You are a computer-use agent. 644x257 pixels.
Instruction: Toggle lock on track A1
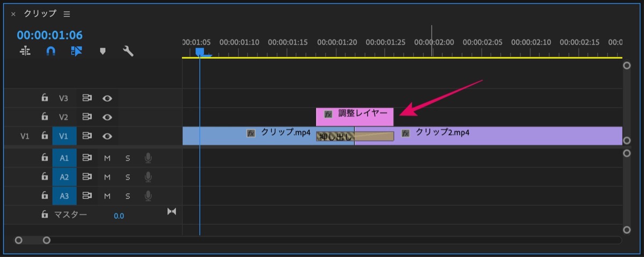click(45, 158)
